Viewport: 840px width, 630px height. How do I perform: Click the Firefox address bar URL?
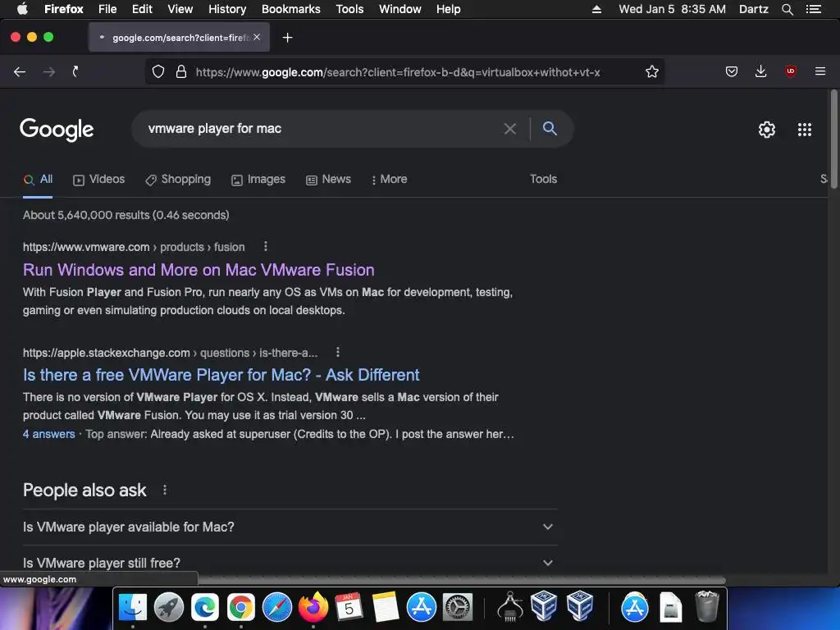click(398, 72)
